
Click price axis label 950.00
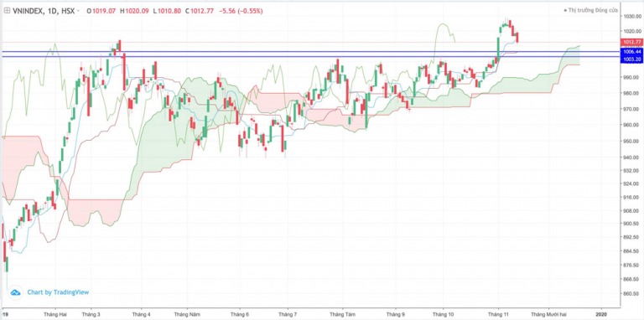click(x=632, y=141)
